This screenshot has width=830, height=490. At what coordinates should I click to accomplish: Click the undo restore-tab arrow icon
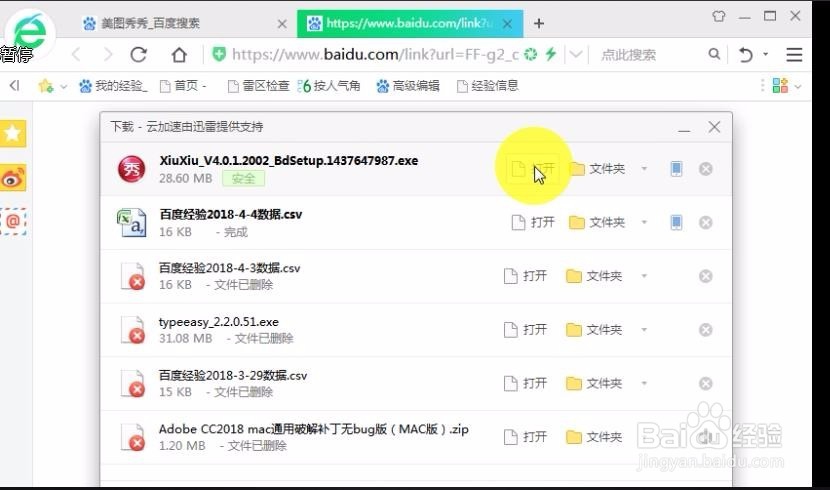tap(745, 55)
